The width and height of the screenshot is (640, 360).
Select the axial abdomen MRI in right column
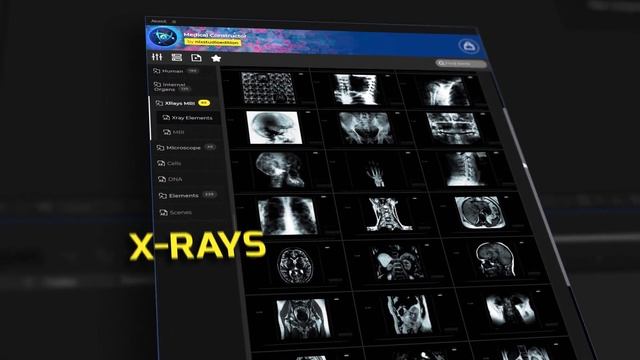coord(480,212)
